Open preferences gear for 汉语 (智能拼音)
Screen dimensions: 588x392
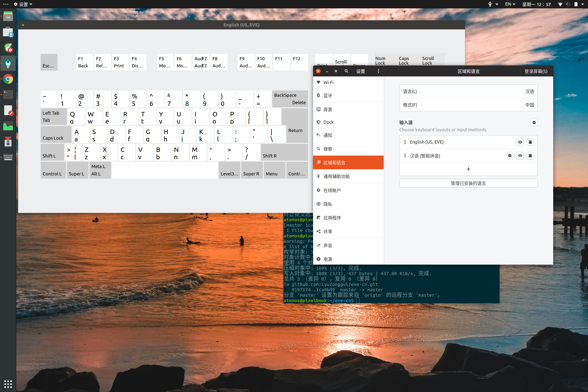point(510,156)
